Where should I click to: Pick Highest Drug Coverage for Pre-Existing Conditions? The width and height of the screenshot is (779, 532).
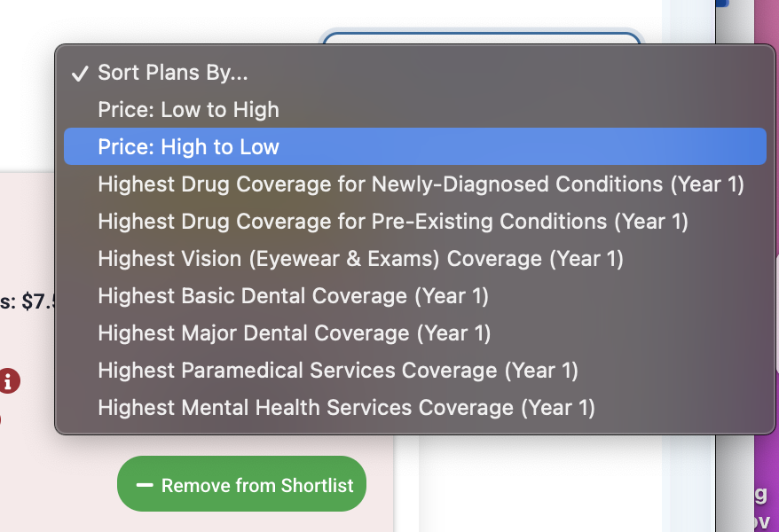393,222
